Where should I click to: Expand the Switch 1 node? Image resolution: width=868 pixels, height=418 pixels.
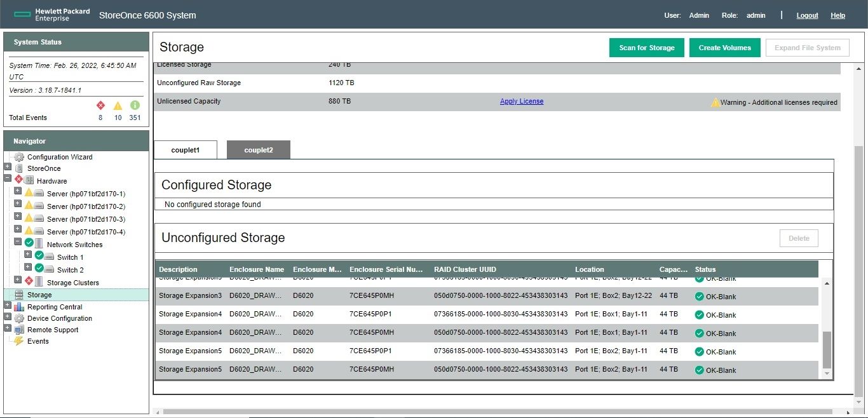28,255
